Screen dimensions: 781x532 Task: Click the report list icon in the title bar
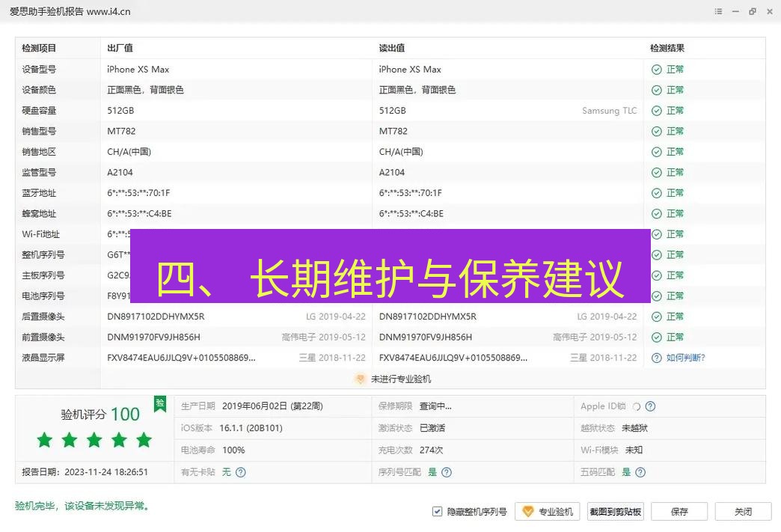717,11
